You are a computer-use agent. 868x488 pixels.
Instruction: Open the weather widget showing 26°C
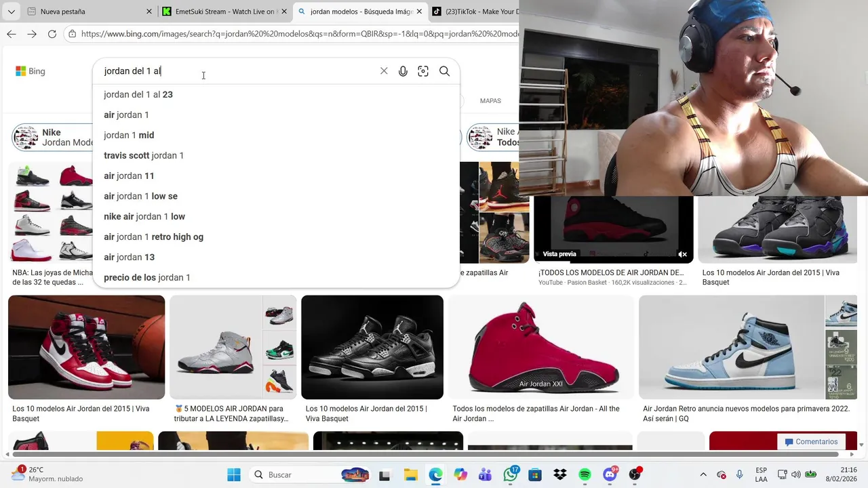47,474
